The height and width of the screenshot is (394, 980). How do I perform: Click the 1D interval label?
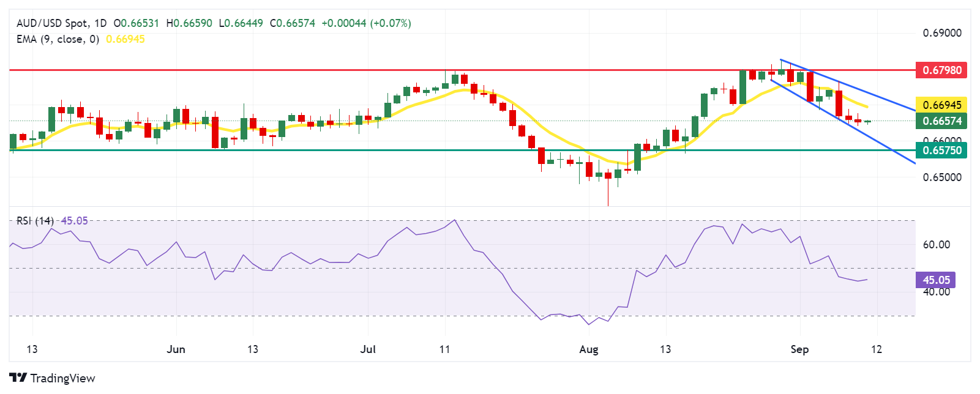click(100, 23)
